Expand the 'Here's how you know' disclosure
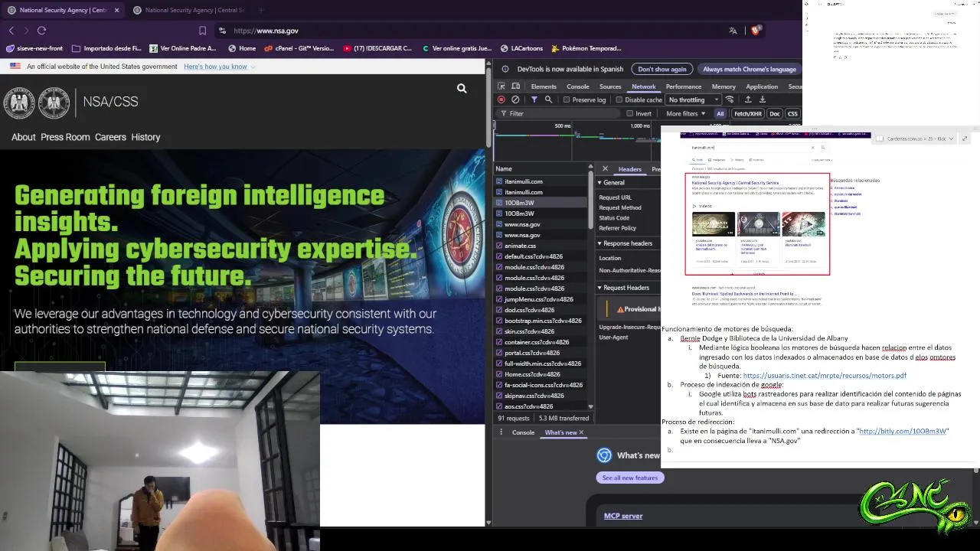 tap(219, 67)
